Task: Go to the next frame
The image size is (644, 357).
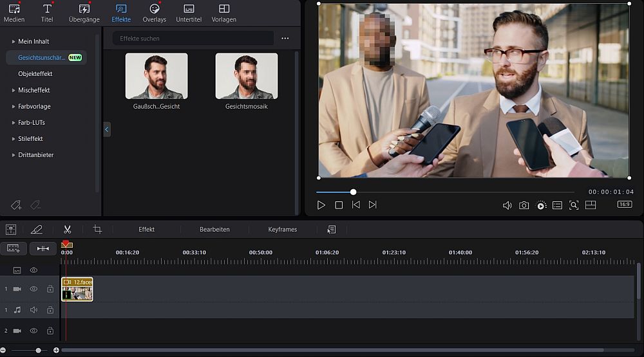Action: coord(372,205)
